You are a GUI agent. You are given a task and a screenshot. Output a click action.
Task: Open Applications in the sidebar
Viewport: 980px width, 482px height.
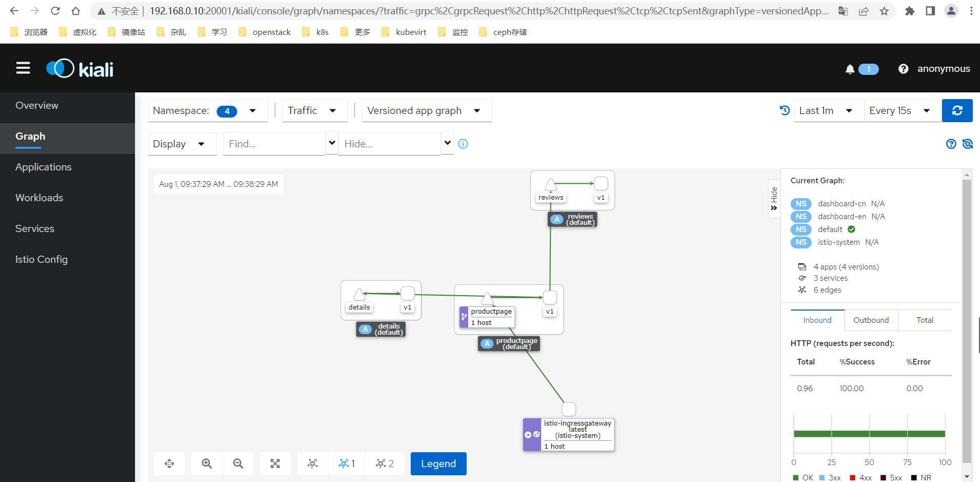(x=67, y=167)
